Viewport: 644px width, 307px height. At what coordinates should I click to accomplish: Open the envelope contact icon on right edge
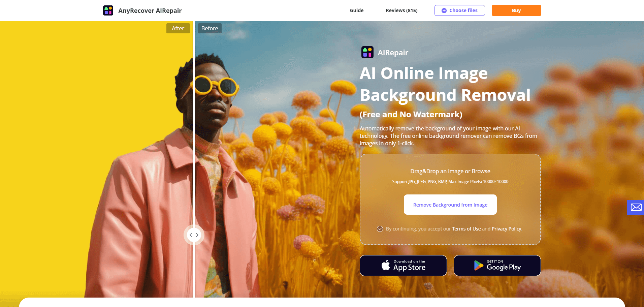[636, 207]
